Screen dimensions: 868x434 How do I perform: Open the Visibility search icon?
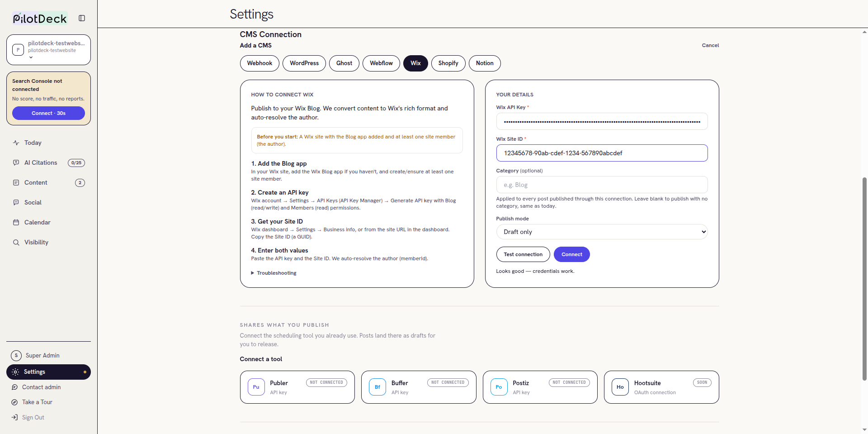click(x=16, y=242)
